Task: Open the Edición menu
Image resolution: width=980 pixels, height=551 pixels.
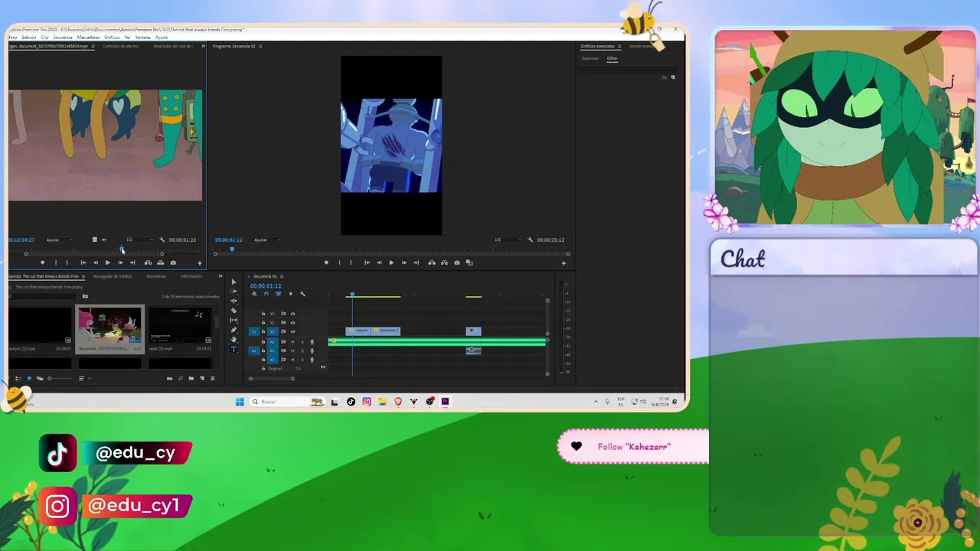Action: point(29,37)
